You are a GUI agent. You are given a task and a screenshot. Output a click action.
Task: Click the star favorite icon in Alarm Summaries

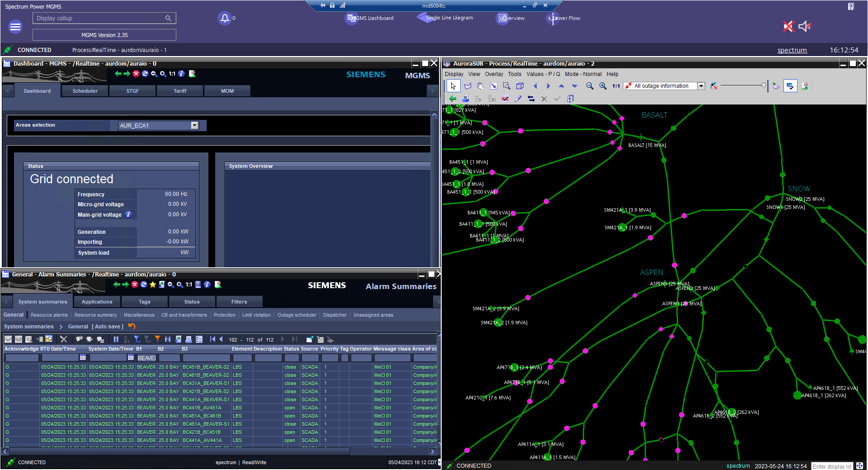[x=153, y=285]
